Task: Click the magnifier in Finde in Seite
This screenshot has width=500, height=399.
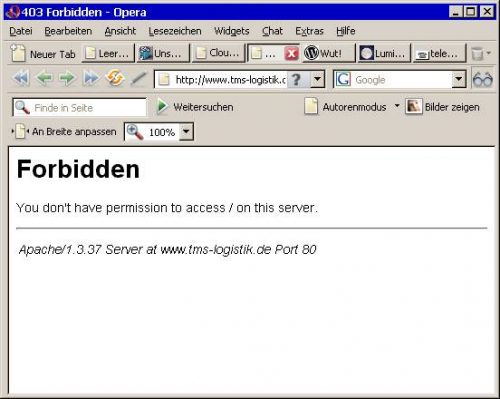Action: pyautogui.click(x=23, y=107)
